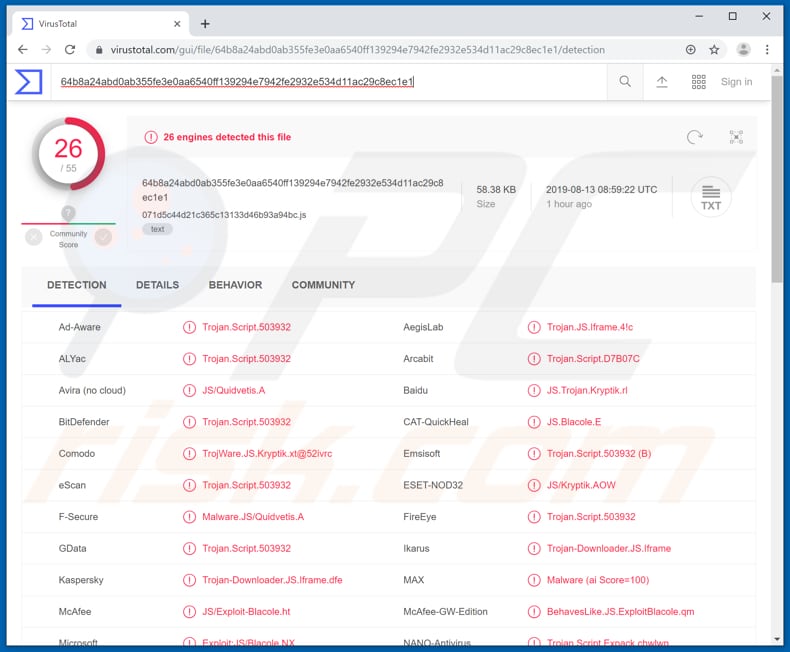790x652 pixels.
Task: Click Ikarus result Trojan-Downloader.JS.Iframe
Action: pyautogui.click(x=609, y=548)
